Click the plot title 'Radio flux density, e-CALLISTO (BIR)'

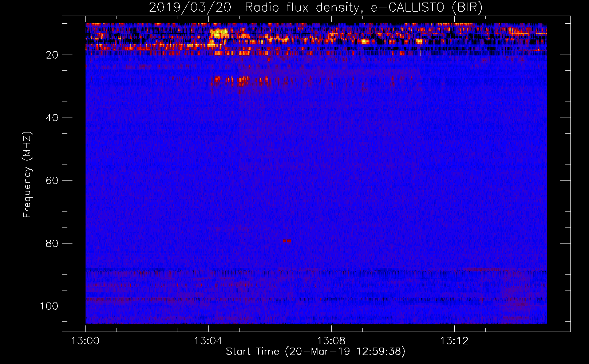(x=363, y=8)
